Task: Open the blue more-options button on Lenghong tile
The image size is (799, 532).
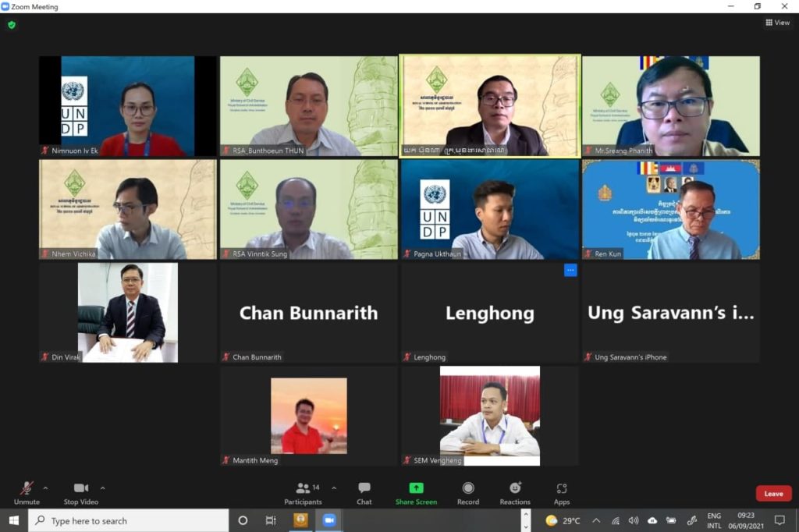Action: [x=570, y=270]
